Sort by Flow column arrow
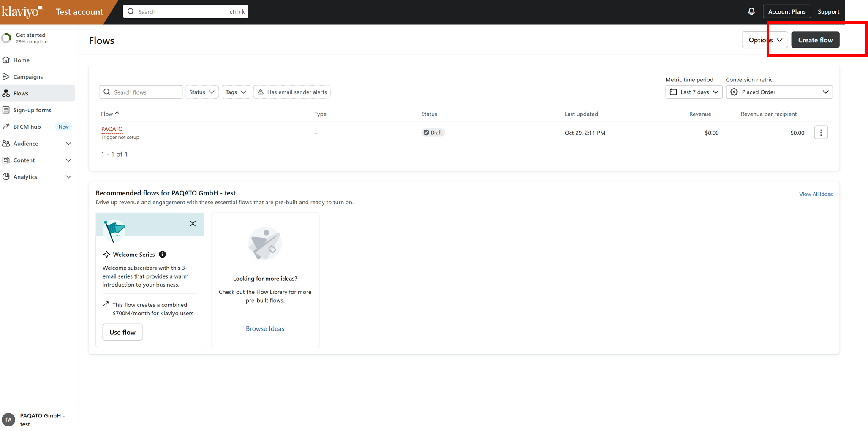The height and width of the screenshot is (431, 868). pos(117,114)
